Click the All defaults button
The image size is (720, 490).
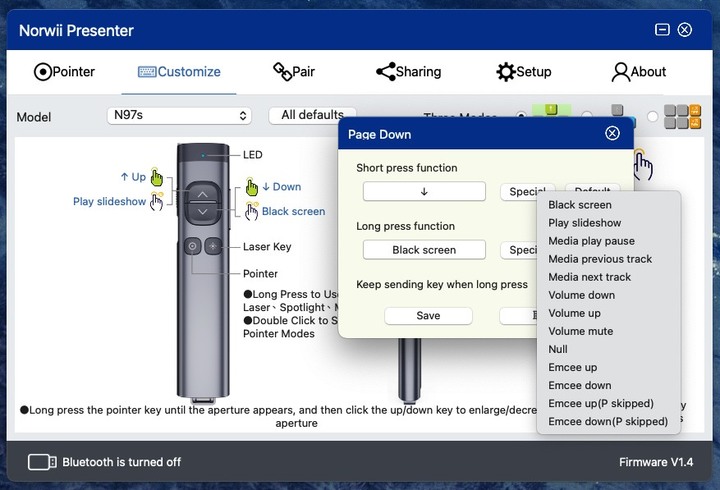coord(312,115)
